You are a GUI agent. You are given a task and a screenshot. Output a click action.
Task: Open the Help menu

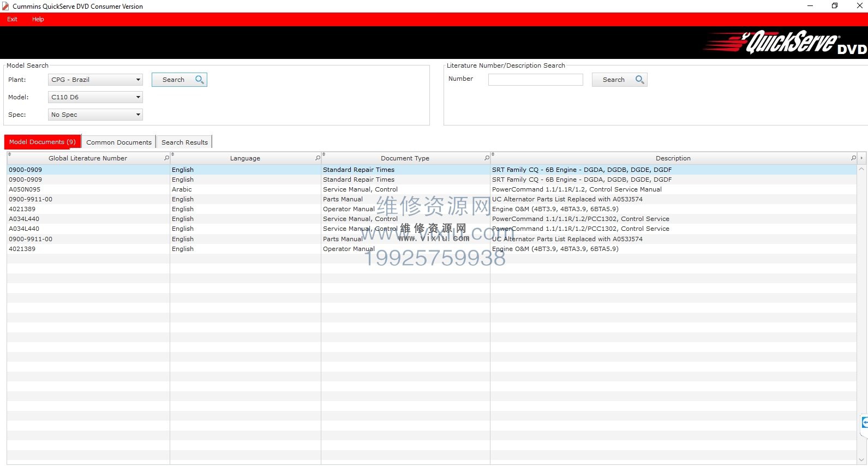[x=38, y=19]
